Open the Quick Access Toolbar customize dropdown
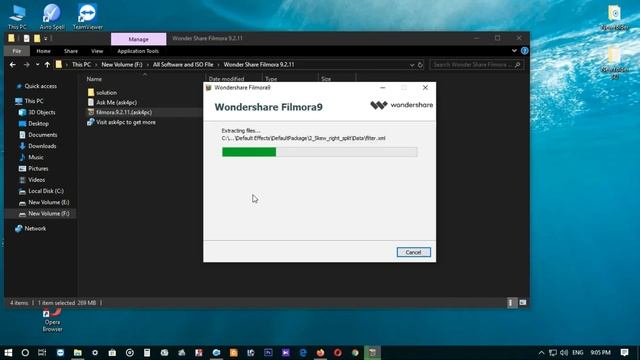Viewport: 640px width, 360px height. click(x=46, y=38)
